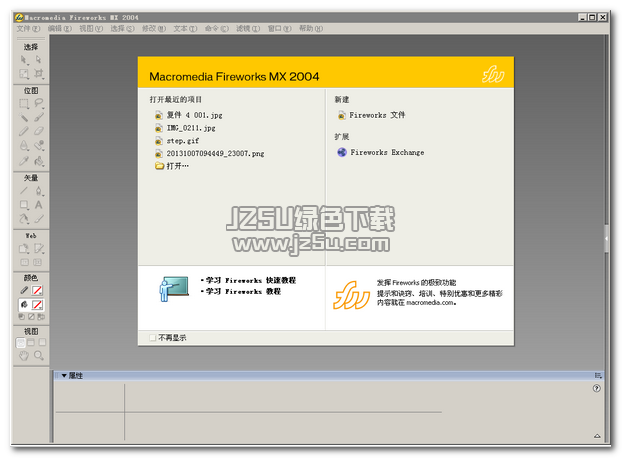This screenshot has width=622, height=458.
Task: Open the Fireworks Exchange link
Action: click(380, 152)
